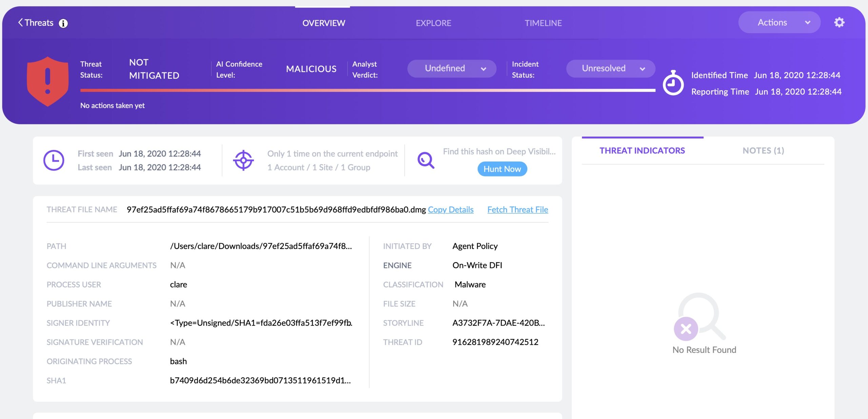The image size is (868, 419).
Task: Click the red threat shield icon
Action: pos(48,81)
